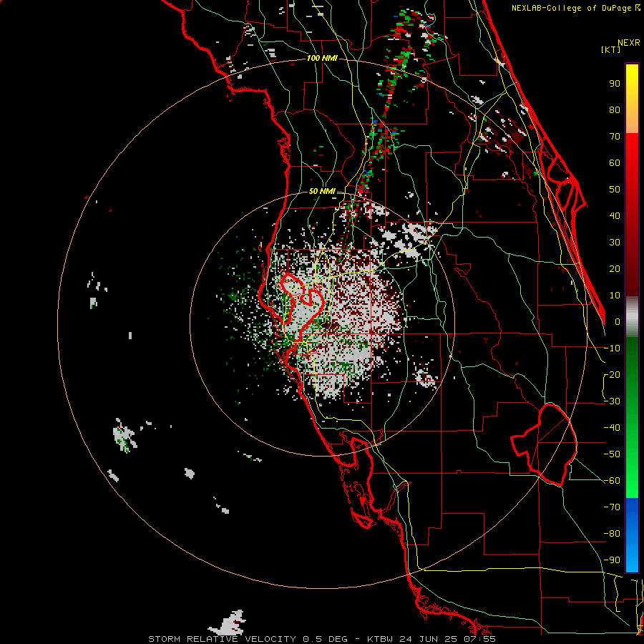This screenshot has width=644, height=644.
Task: Click the positive 60 knots scale label
Action: click(x=615, y=162)
